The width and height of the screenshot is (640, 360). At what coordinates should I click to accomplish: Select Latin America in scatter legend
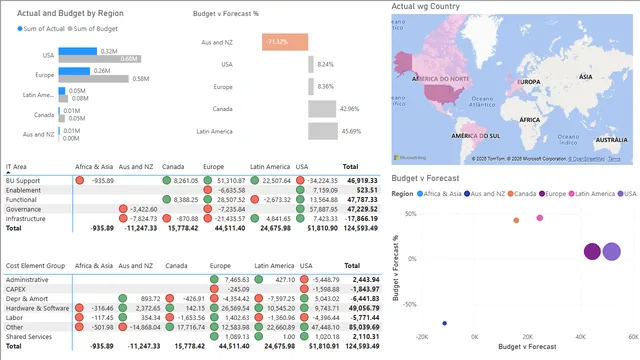pos(591,193)
